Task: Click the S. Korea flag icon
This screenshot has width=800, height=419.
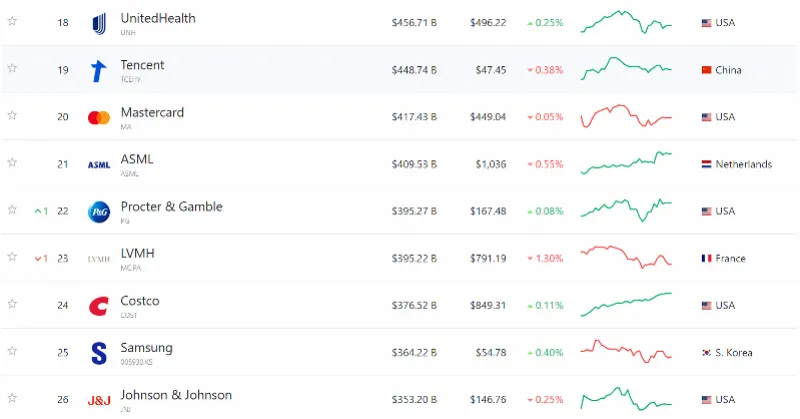Action: pyautogui.click(x=706, y=353)
